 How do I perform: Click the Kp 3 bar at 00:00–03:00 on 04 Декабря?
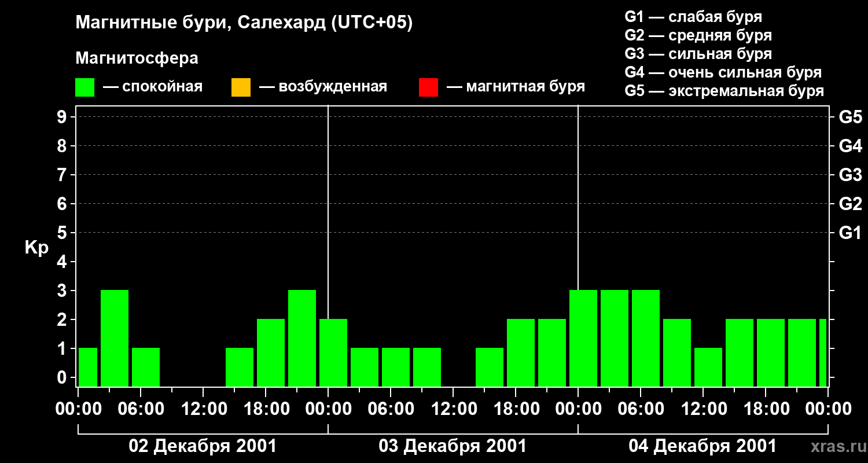coord(583,338)
